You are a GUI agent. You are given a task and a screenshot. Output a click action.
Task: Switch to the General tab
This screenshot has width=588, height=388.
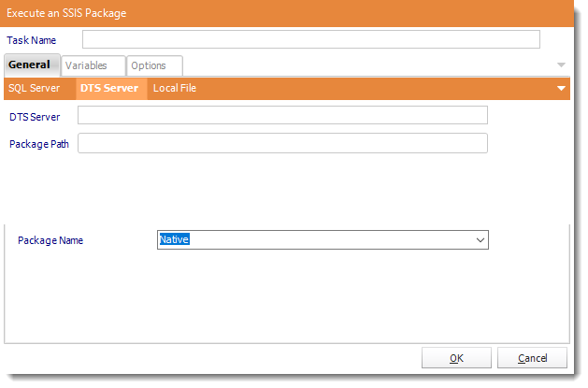(x=32, y=65)
